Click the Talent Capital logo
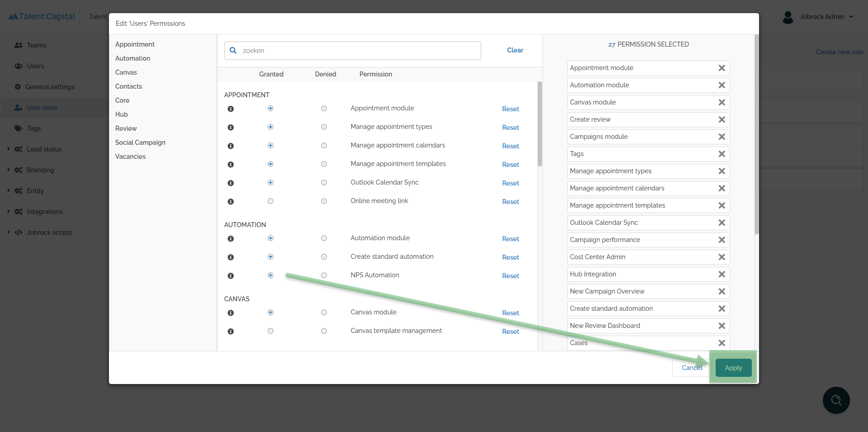The width and height of the screenshot is (868, 432). (x=42, y=16)
